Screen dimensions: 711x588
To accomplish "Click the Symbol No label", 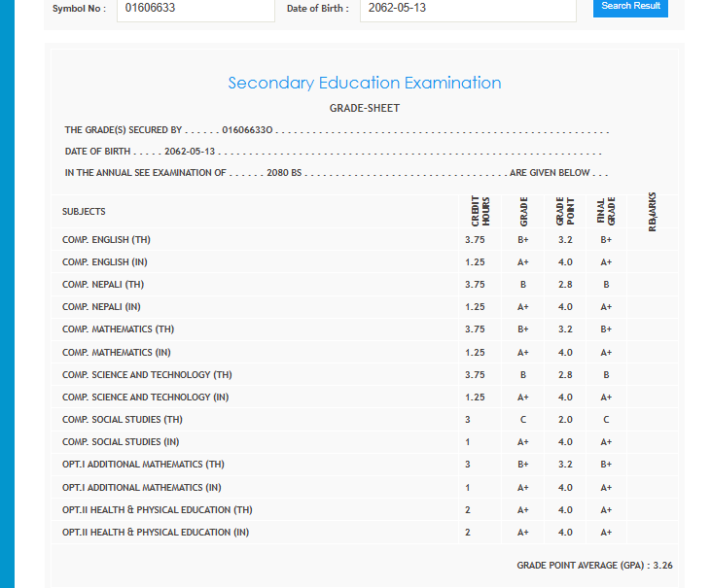I will tap(79, 9).
